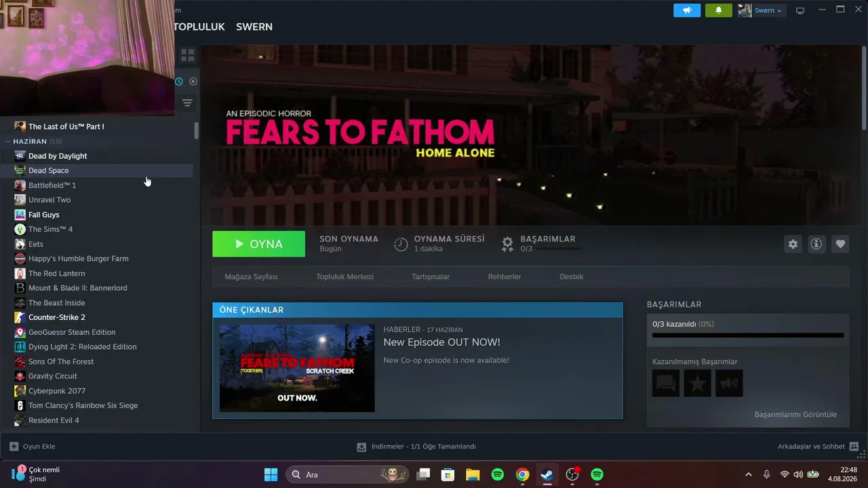Viewport: 868px width, 488px height.
Task: Open Microsoft Store from the taskbar
Action: [x=448, y=474]
